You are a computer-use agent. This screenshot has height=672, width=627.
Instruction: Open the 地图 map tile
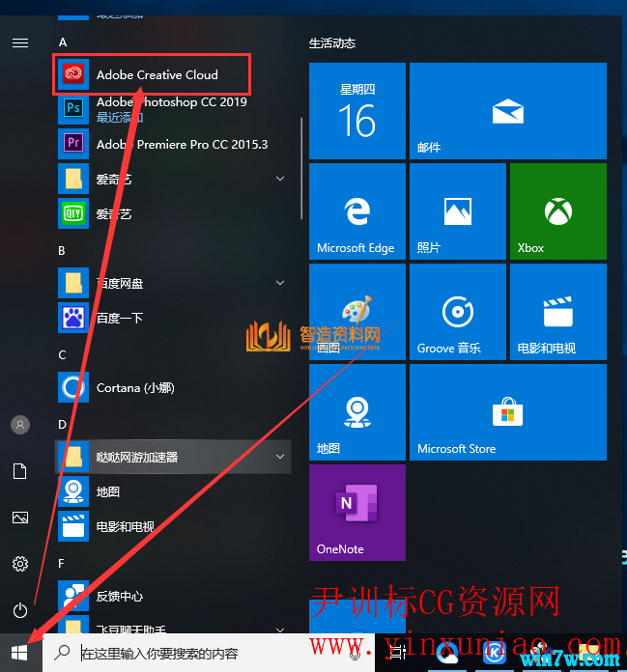click(357, 412)
